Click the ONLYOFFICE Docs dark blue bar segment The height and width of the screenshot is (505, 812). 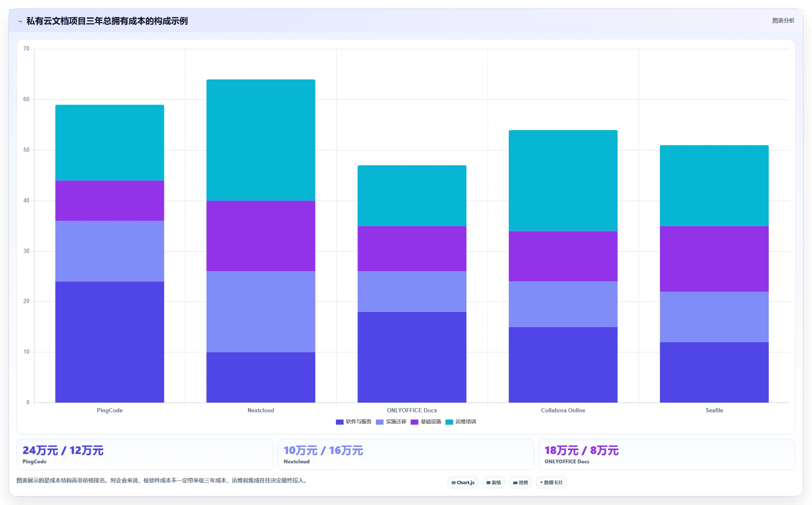412,357
